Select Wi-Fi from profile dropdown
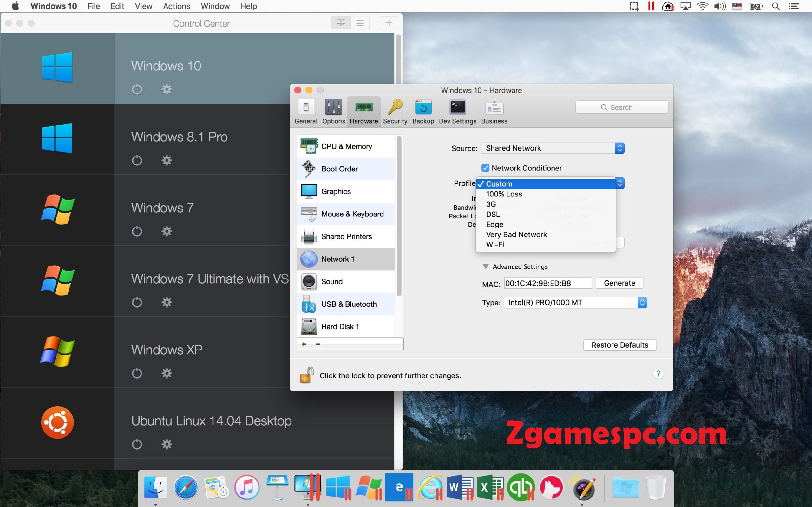 click(494, 244)
